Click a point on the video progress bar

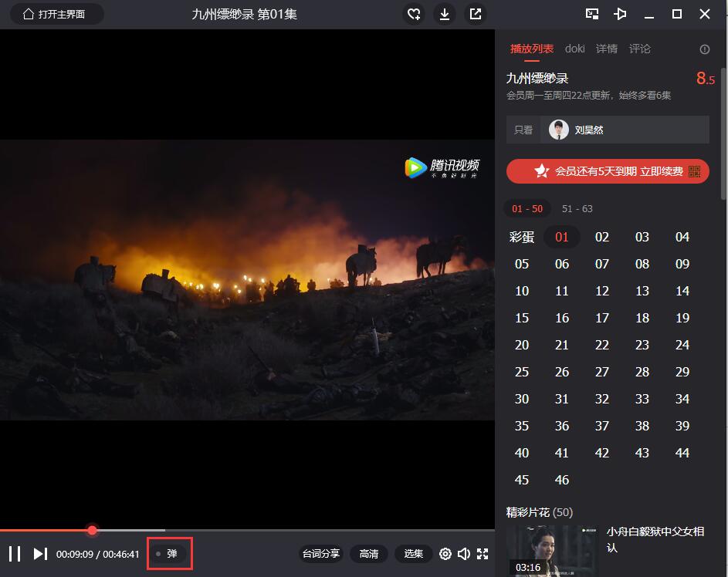coord(232,531)
